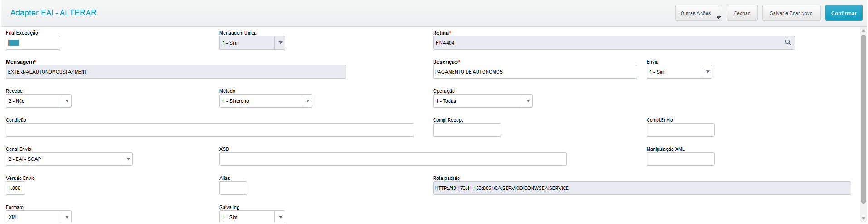Click the magnifier icon in Rotina field
This screenshot has width=868, height=224.
(788, 43)
